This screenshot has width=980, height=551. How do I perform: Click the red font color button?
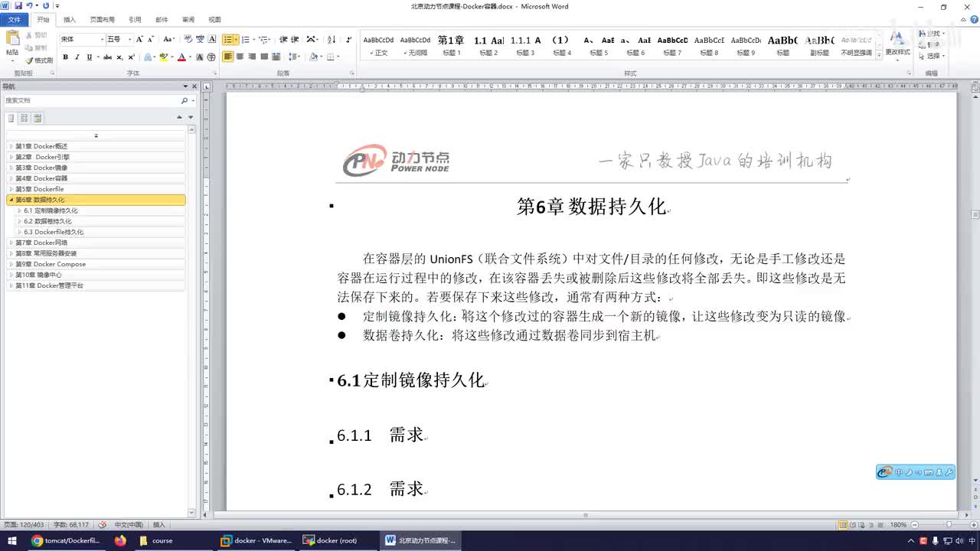[181, 57]
